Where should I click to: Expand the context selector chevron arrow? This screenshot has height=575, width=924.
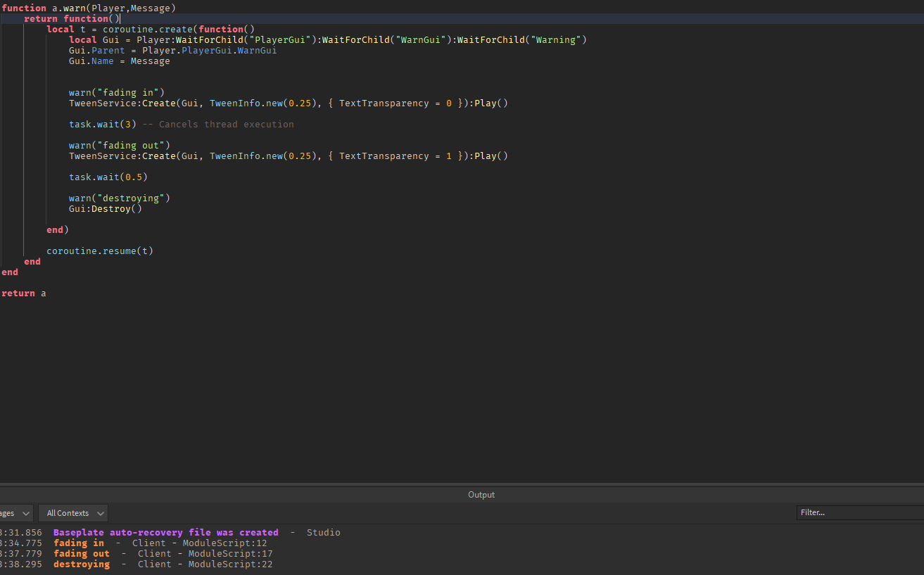(x=100, y=513)
